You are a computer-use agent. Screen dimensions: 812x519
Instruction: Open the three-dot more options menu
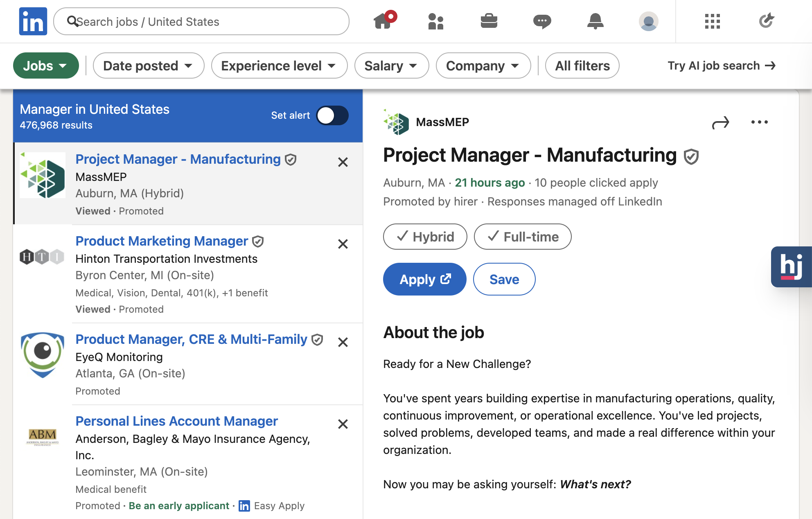[760, 122]
